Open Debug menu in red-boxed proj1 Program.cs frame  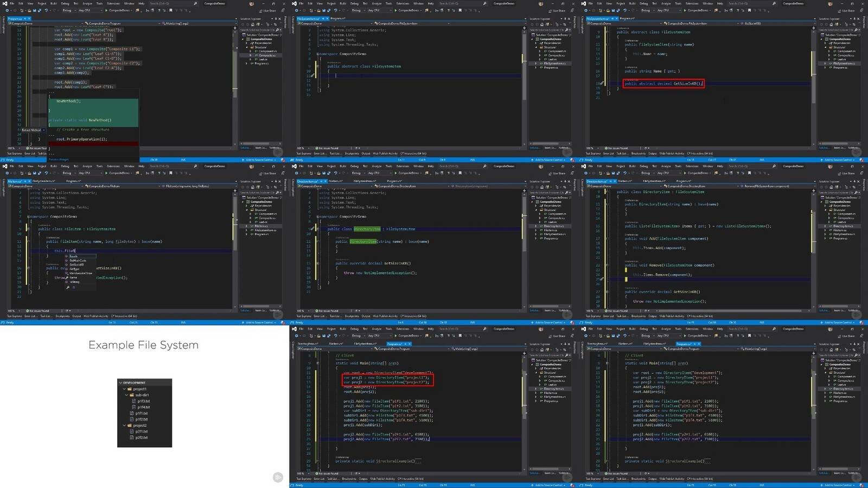pyautogui.click(x=354, y=329)
